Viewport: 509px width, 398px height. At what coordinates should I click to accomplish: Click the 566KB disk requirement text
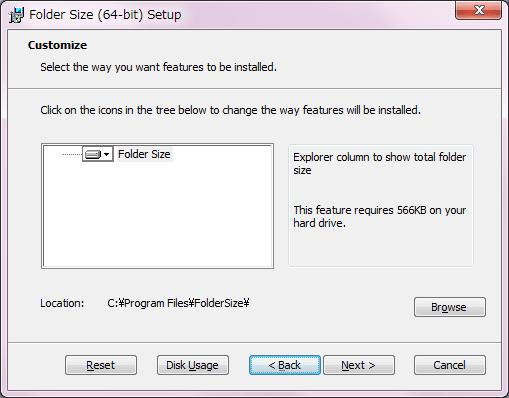click(380, 216)
